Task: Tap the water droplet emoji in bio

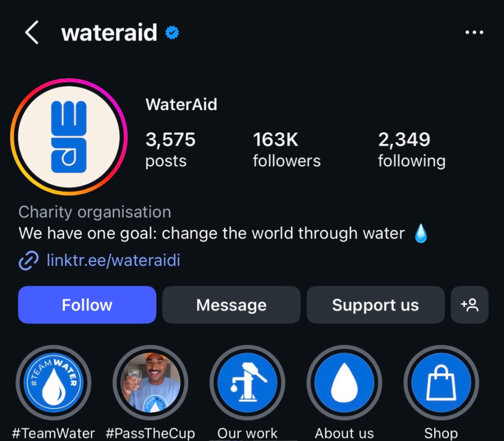Action: 421,234
